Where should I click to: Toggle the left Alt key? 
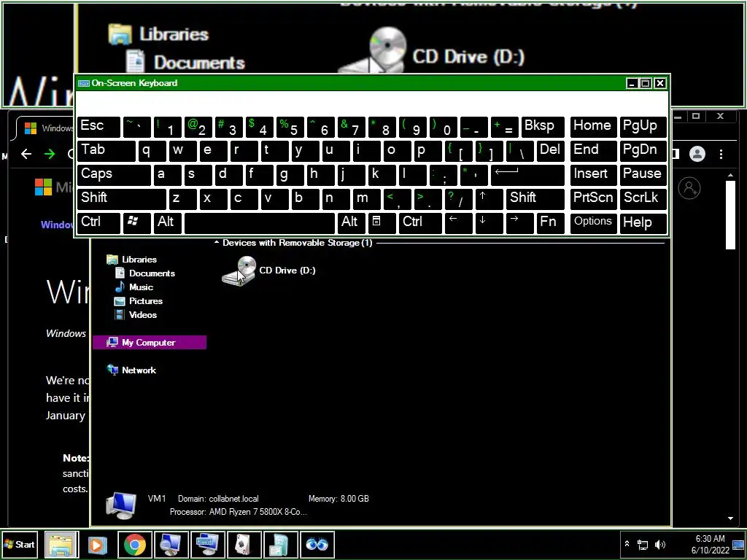tap(167, 223)
